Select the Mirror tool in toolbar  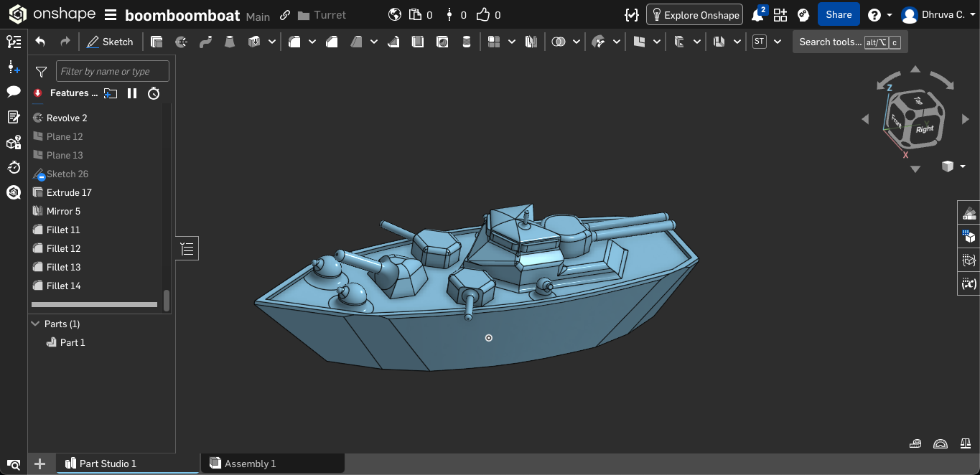tap(531, 42)
